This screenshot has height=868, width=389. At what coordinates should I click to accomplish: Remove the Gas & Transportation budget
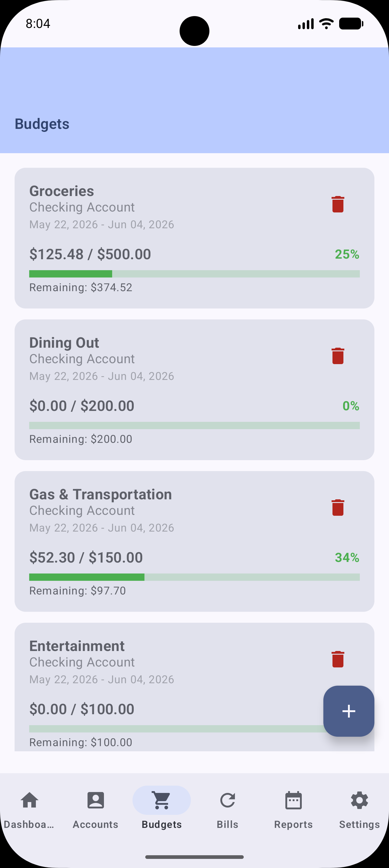click(338, 508)
